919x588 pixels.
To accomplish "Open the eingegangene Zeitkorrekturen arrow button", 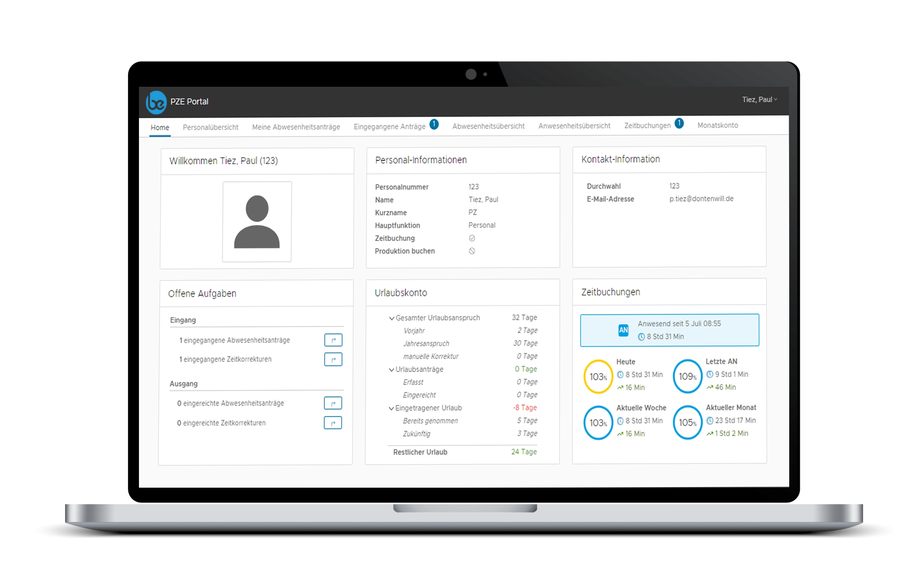I will tap(333, 359).
